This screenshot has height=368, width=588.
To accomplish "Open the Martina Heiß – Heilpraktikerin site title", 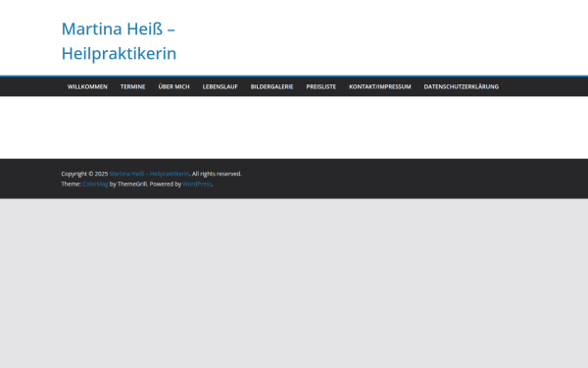I will (119, 41).
